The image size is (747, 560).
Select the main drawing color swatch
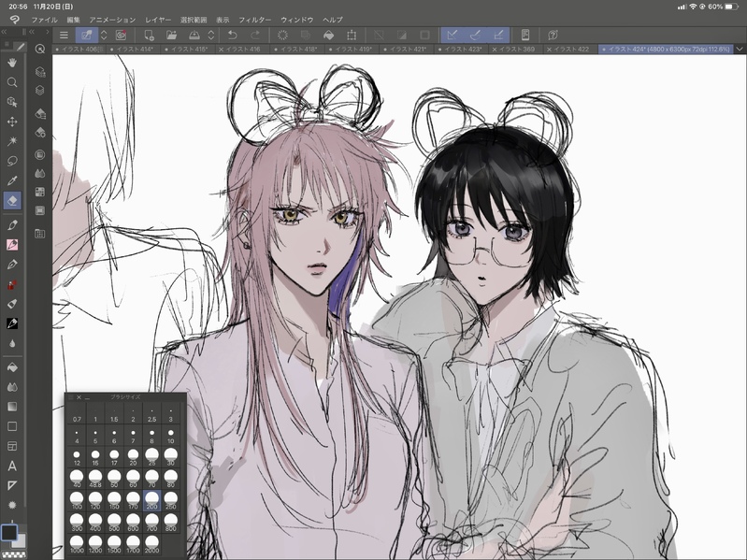[9, 533]
